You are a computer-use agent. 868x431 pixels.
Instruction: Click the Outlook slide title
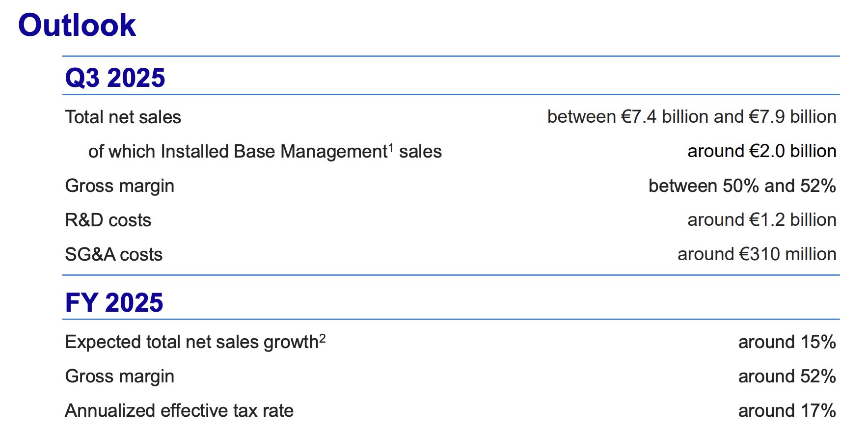click(x=77, y=25)
